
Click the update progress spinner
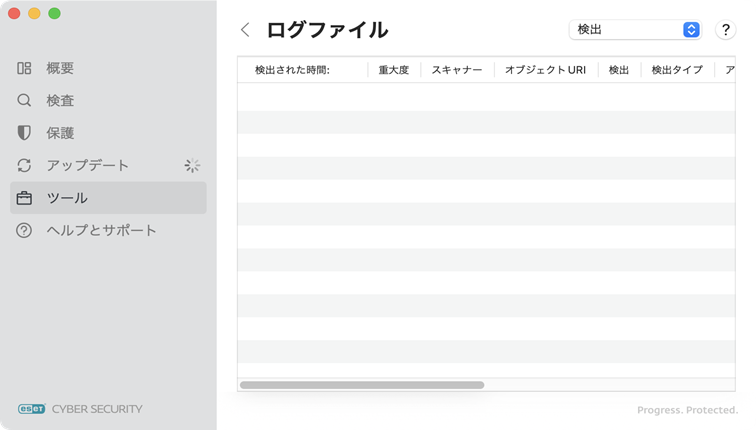[x=192, y=166]
